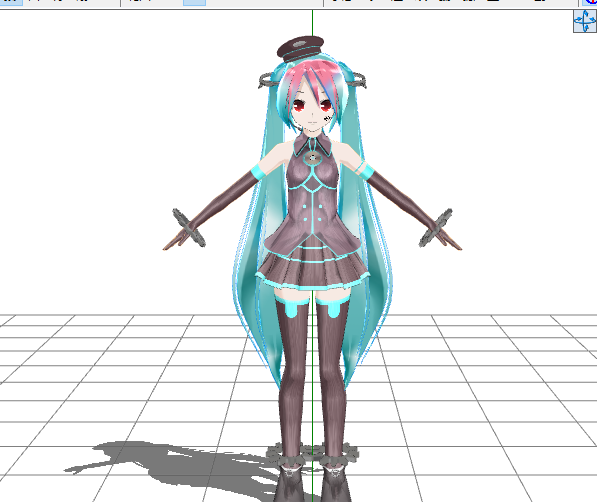This screenshot has width=597, height=502.
Task: Click the partially visible toolbar icon in the top-right corner
Action: click(x=590, y=3)
